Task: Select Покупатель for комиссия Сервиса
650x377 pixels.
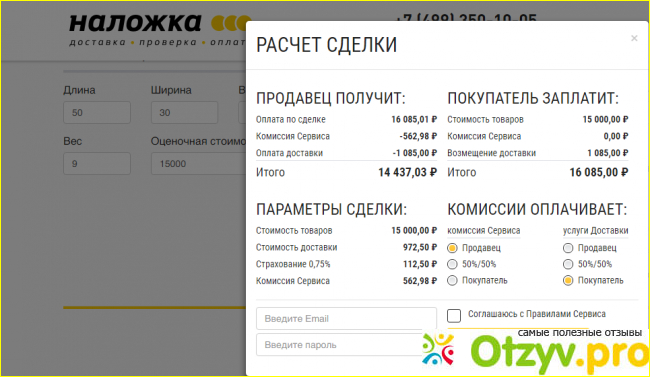Action: pos(452,281)
